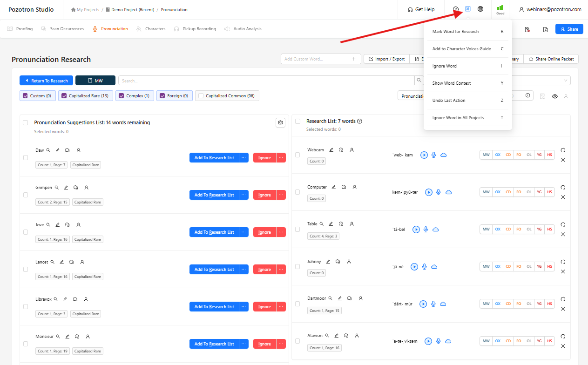Expand dropdown right of the search bar
Screen dimensions: 588x365
point(566,81)
